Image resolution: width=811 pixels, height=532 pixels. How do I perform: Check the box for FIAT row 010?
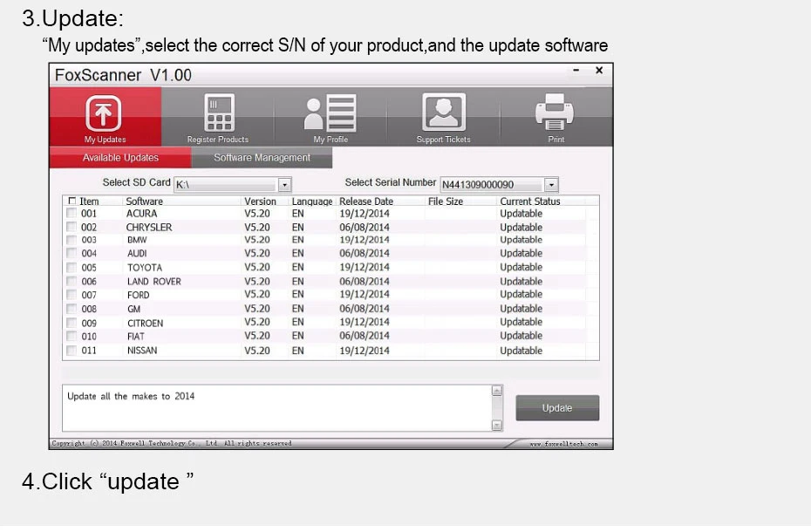pyautogui.click(x=72, y=336)
